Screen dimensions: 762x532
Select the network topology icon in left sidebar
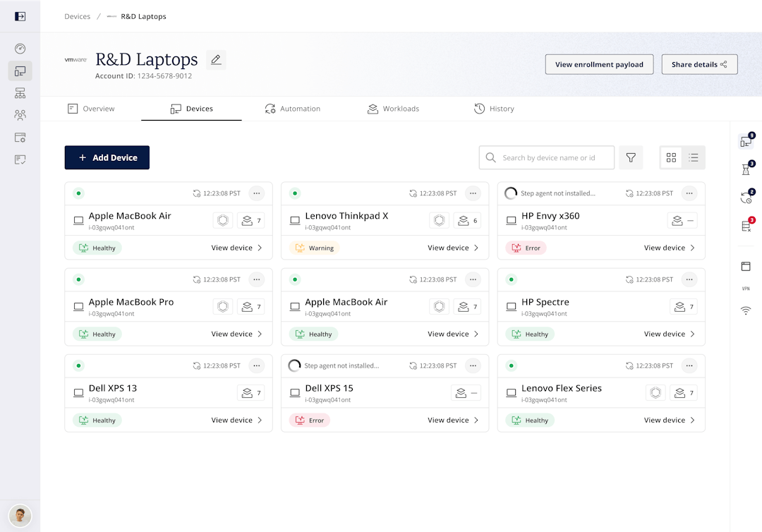pos(20,92)
